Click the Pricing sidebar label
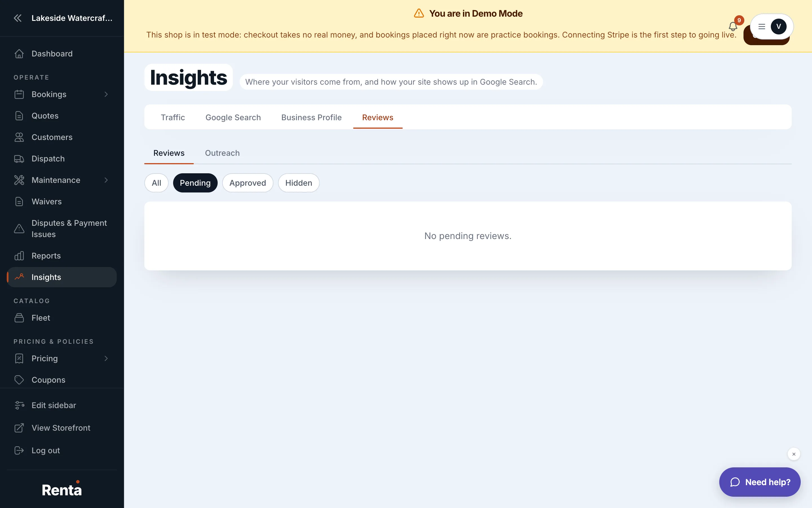Image resolution: width=812 pixels, height=508 pixels. (45, 358)
